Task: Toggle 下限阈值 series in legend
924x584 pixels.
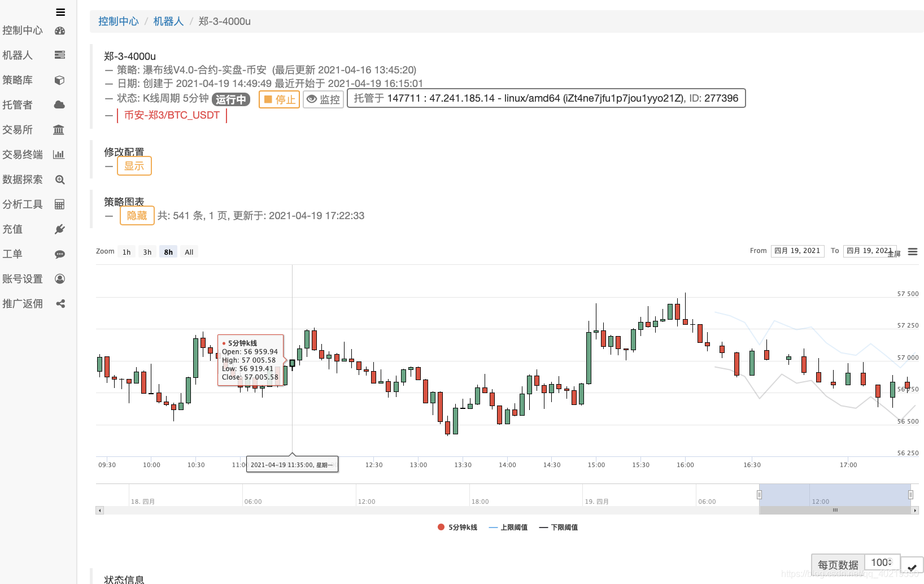Action: 559,528
